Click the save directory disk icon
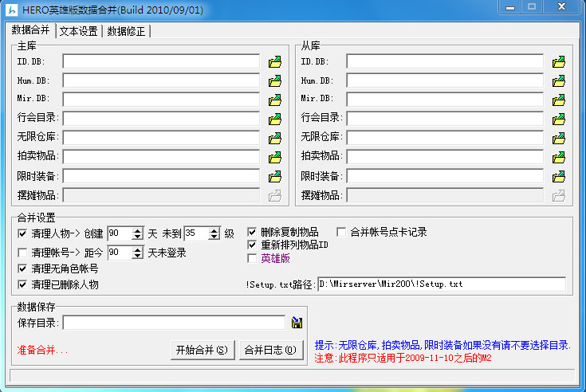Image resolution: width=586 pixels, height=392 pixels. [x=297, y=323]
